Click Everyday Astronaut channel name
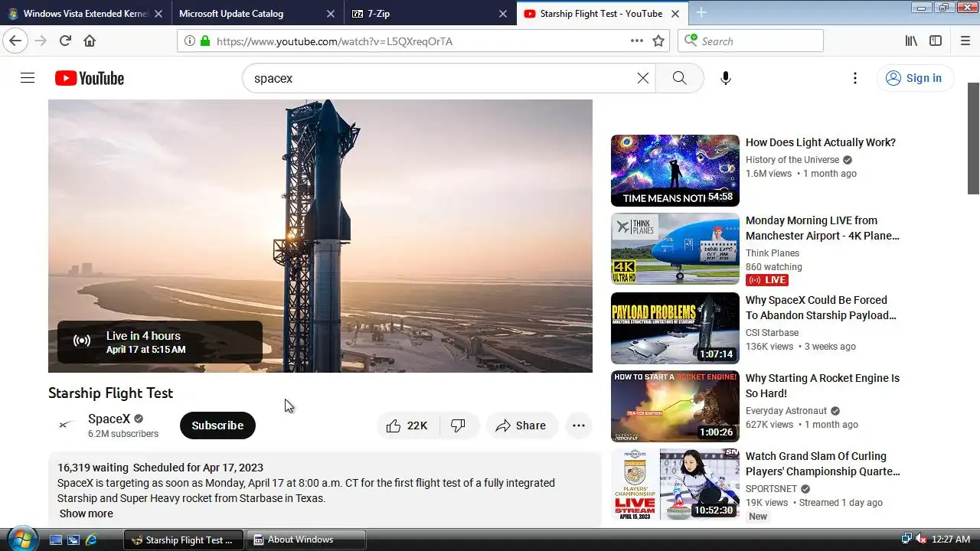The image size is (980, 551). (x=786, y=411)
